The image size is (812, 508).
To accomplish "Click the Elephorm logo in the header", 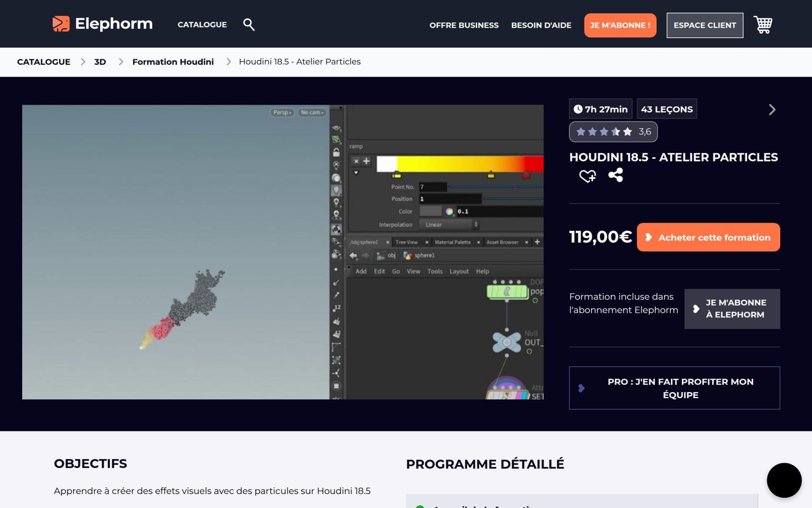I will (x=102, y=24).
